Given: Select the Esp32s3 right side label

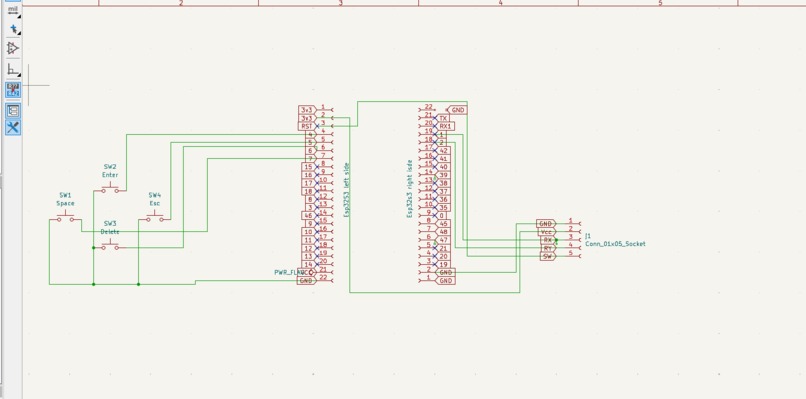Looking at the screenshot, I should [x=410, y=189].
